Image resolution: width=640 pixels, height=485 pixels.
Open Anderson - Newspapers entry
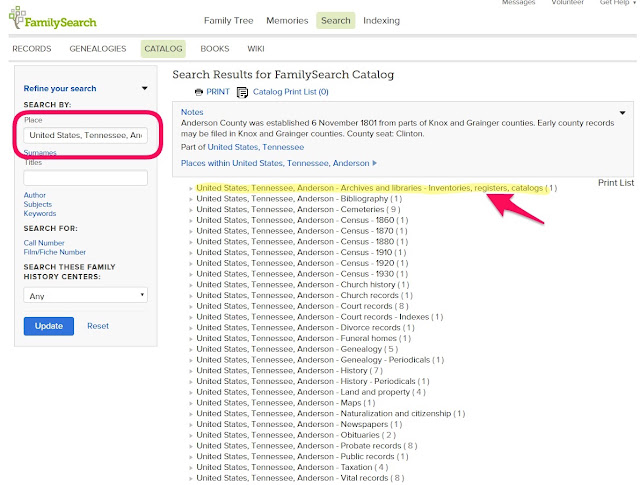[299, 424]
